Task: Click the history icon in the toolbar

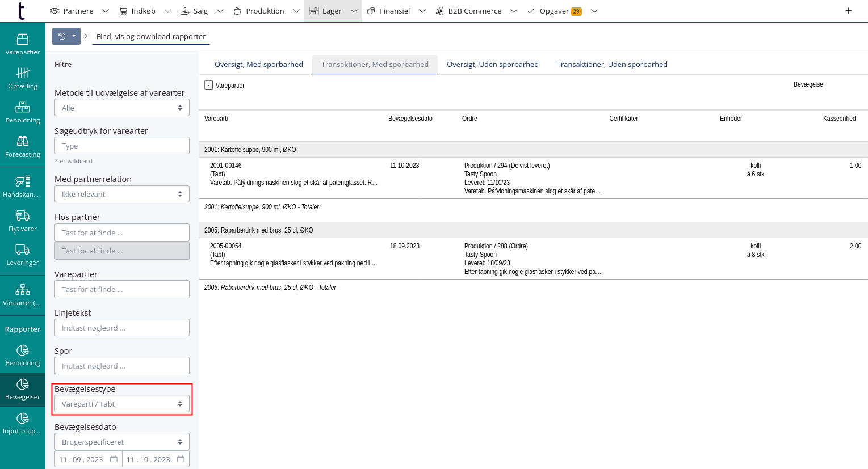Action: click(62, 36)
